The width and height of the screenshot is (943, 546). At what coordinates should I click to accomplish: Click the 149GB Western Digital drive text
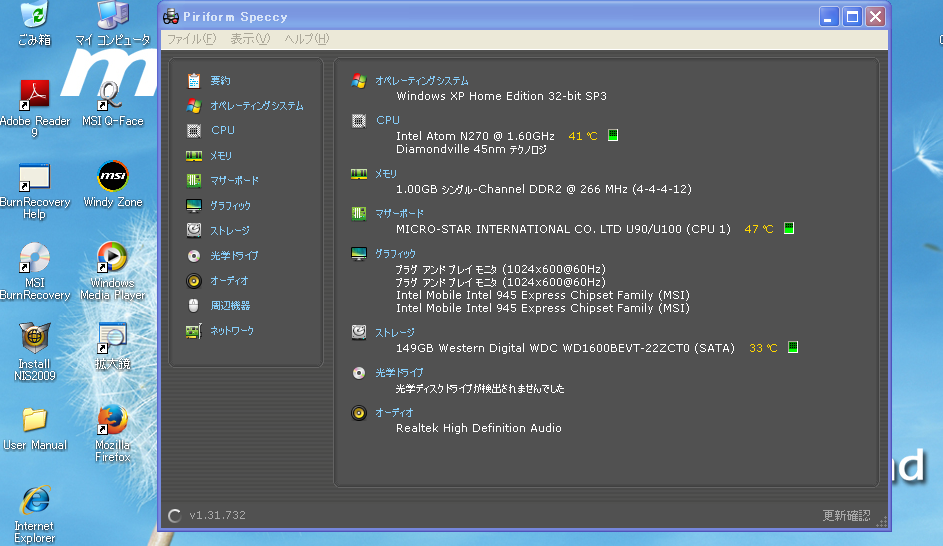[x=565, y=348]
